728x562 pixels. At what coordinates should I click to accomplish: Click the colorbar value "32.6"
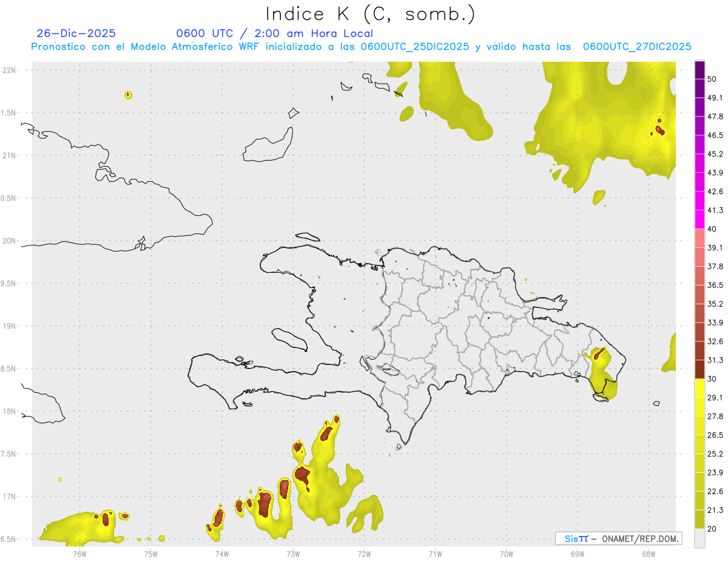[x=715, y=341]
